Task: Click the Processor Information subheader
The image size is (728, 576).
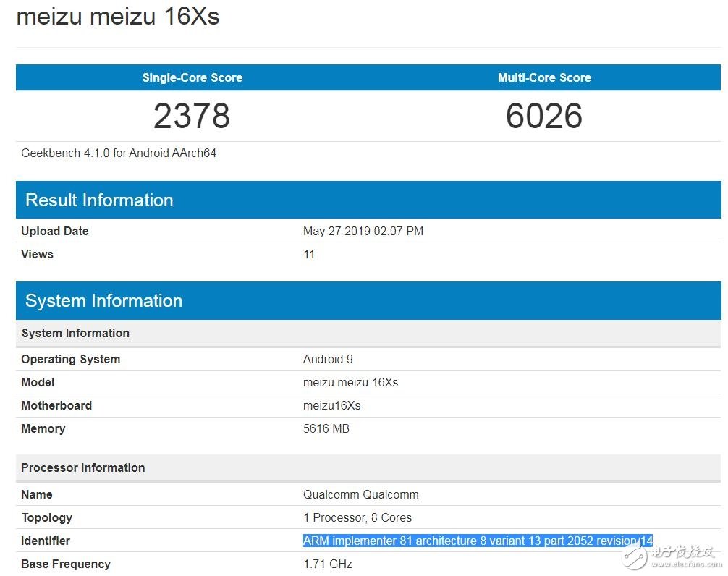Action: (83, 468)
